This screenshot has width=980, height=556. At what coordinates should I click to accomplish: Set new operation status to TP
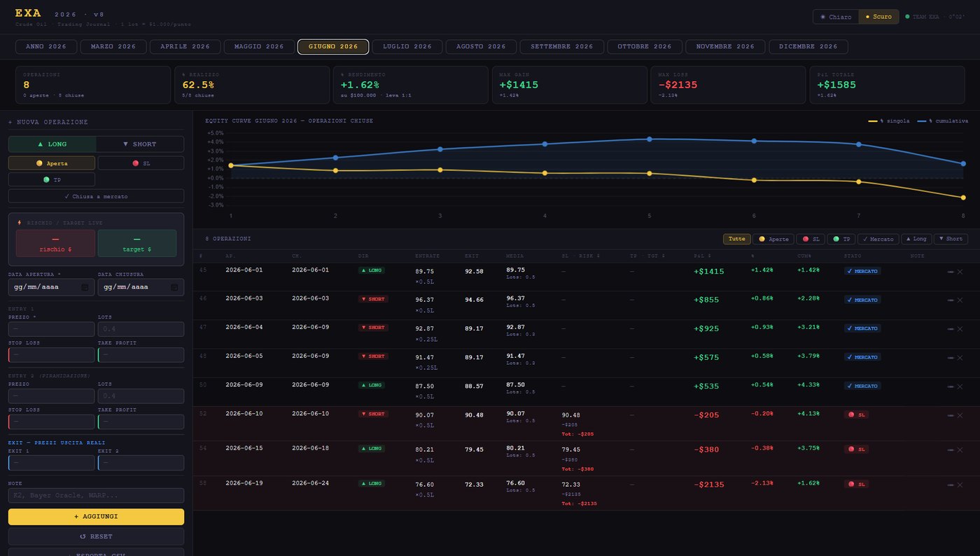51,179
